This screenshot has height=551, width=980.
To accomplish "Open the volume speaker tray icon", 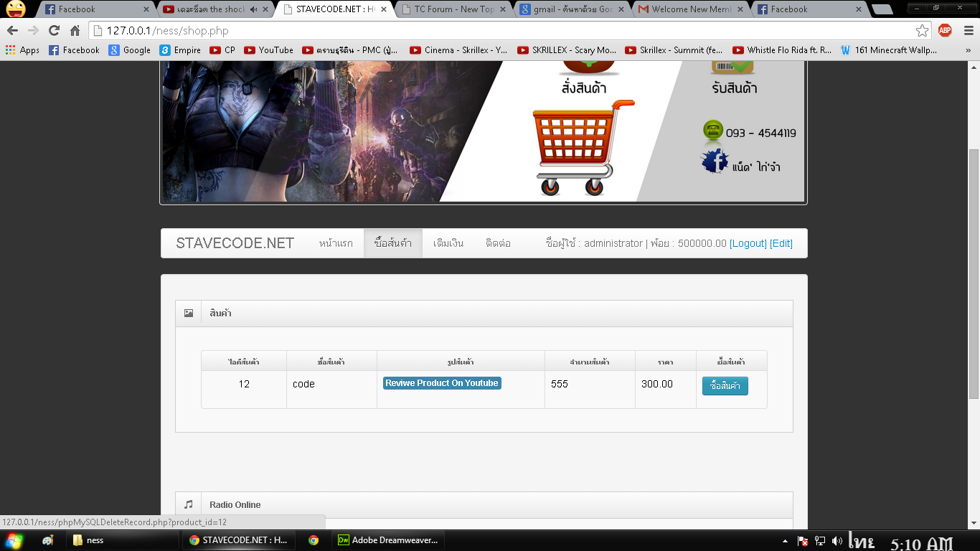I will 837,540.
